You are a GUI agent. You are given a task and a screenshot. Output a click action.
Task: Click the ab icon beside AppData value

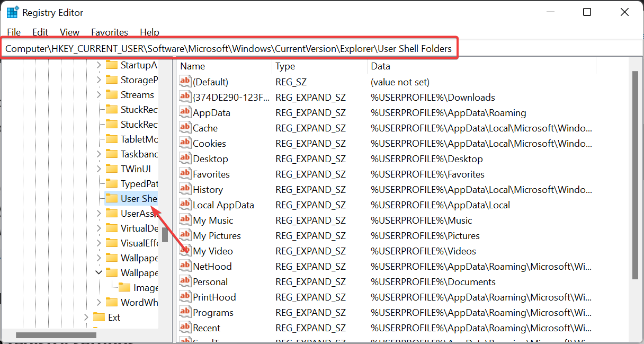184,112
